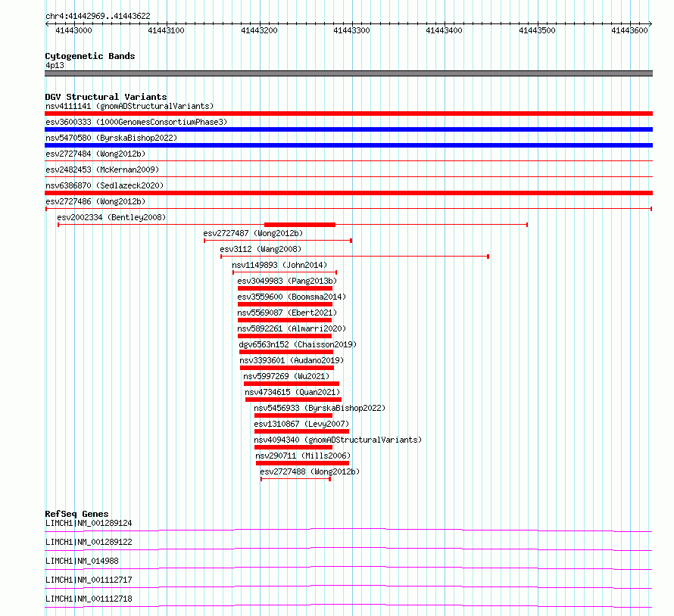This screenshot has width=674, height=616.
Task: Click ruler position 41443500
Action: [538, 30]
